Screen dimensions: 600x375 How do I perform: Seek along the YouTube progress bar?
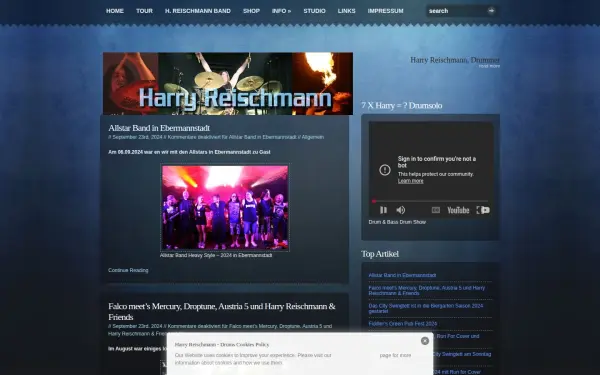tap(430, 201)
